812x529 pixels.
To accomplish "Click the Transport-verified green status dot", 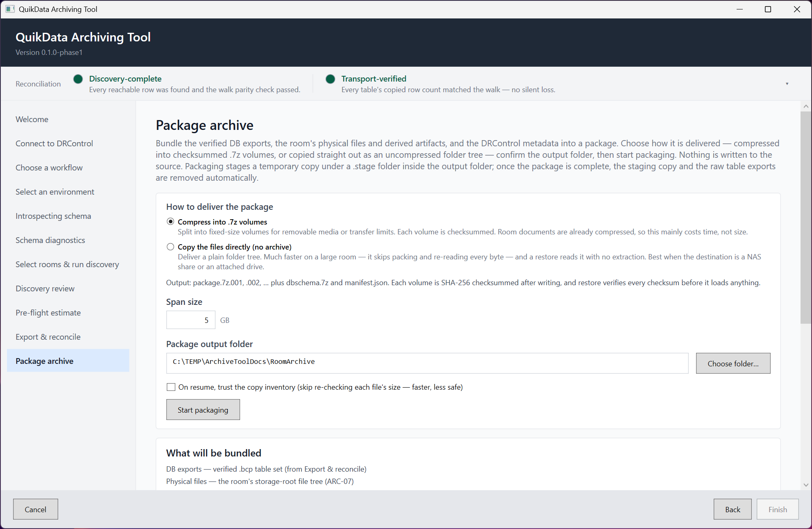I will [x=330, y=79].
